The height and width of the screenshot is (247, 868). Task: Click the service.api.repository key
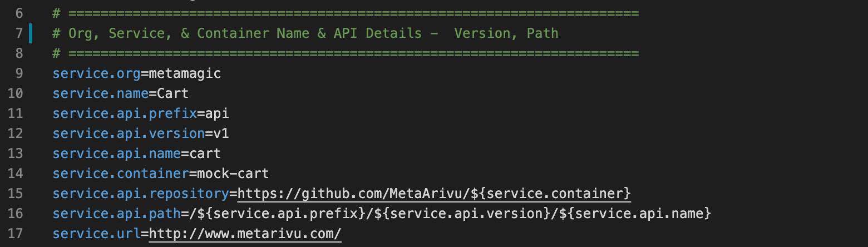tap(141, 194)
